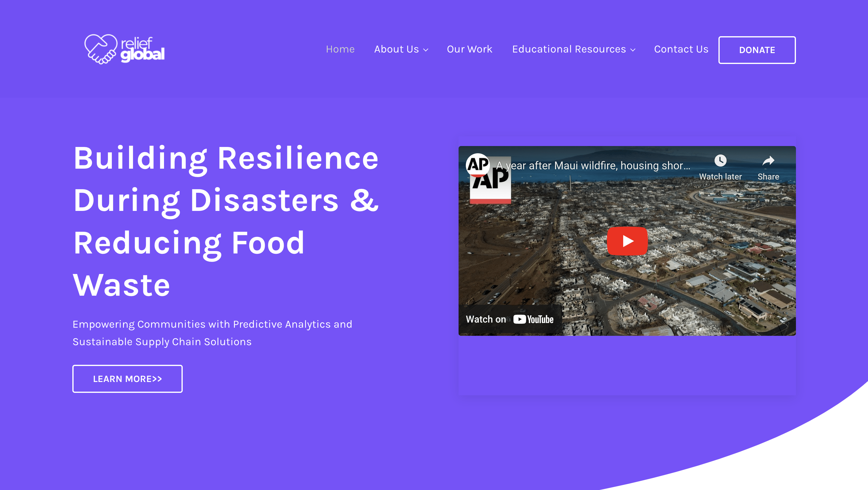Go to the Home nav link
868x490 pixels.
click(x=340, y=49)
